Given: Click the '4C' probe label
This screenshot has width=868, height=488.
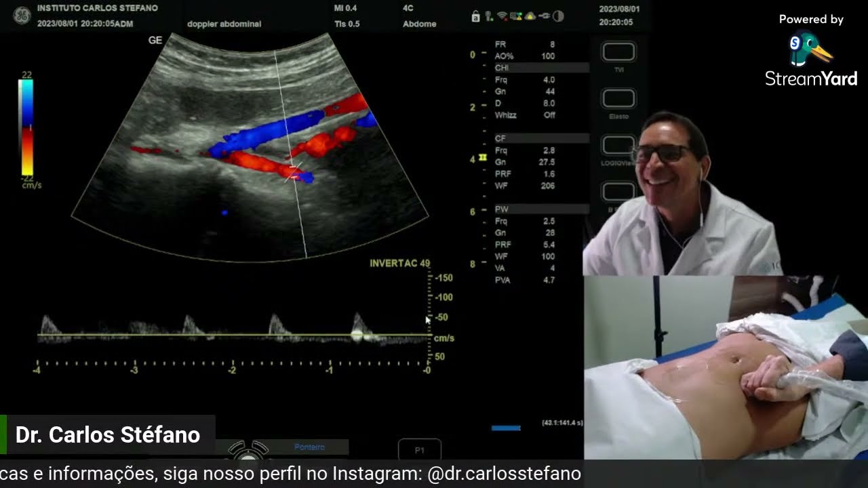Looking at the screenshot, I should point(408,9).
